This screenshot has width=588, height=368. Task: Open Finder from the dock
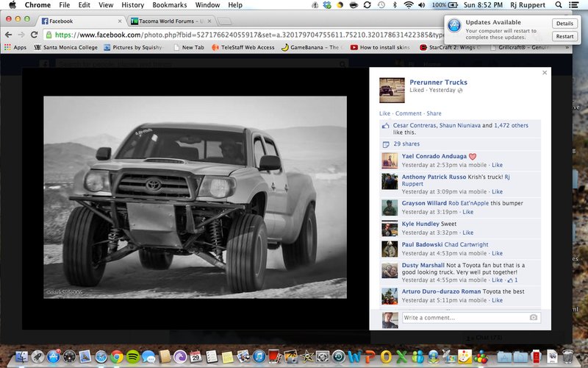click(x=22, y=356)
